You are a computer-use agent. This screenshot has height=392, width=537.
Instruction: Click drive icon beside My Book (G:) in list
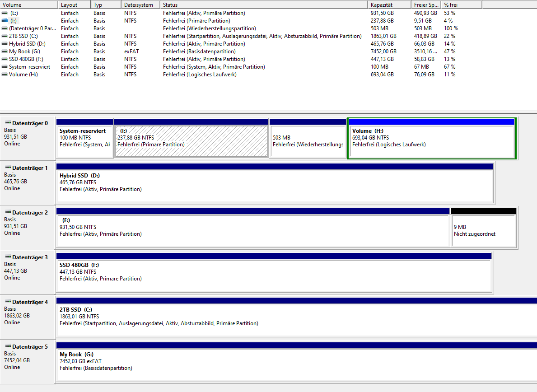click(5, 51)
